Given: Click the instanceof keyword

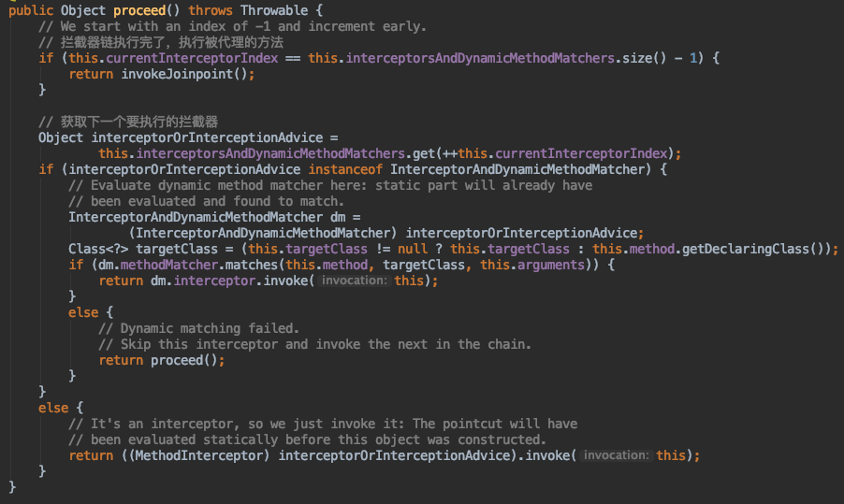Looking at the screenshot, I should (345, 169).
